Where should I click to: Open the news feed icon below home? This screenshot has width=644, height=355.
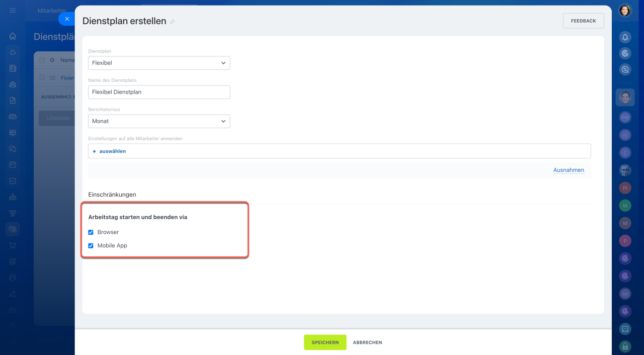tap(13, 68)
